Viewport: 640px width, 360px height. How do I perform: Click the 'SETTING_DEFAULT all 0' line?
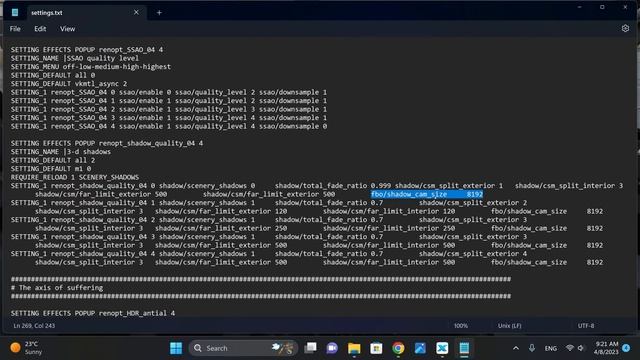[53, 76]
